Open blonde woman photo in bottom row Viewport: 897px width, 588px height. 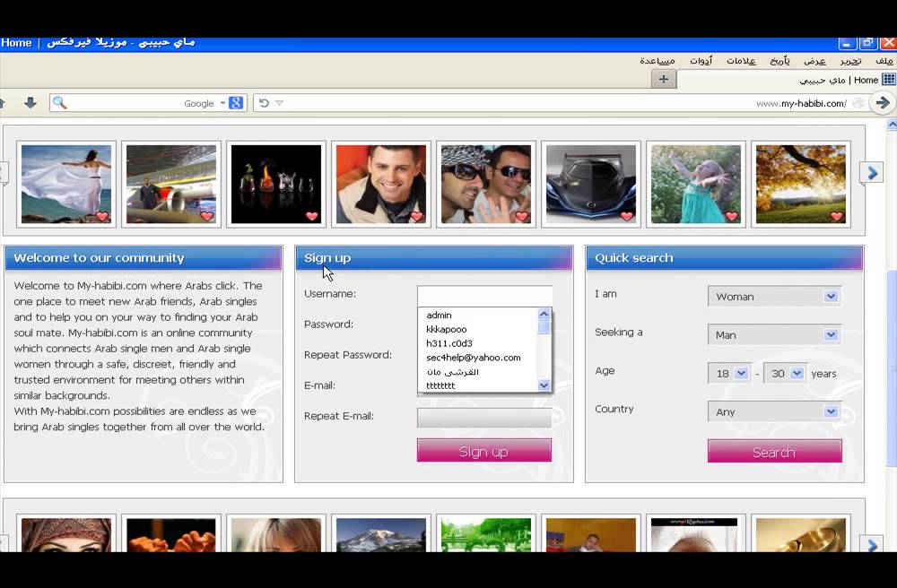[x=276, y=535]
